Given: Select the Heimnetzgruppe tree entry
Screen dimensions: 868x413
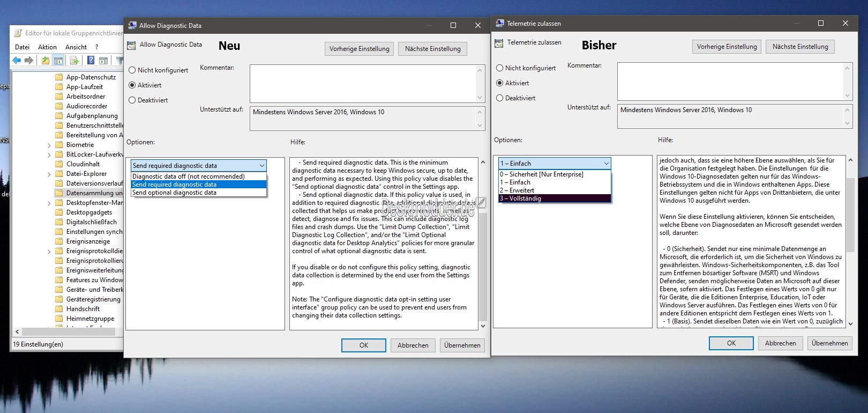Looking at the screenshot, I should [x=90, y=319].
